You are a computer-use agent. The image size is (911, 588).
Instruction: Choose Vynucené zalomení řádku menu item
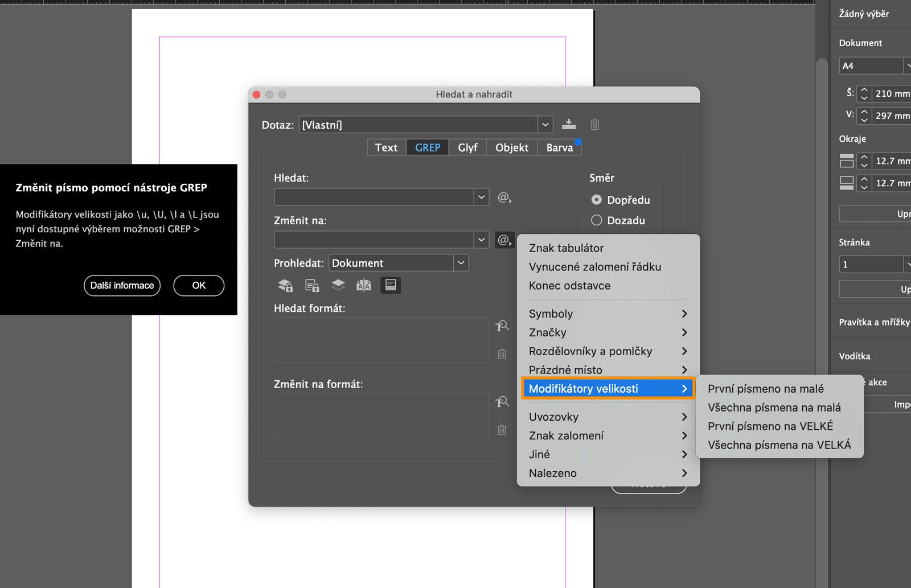pos(608,267)
